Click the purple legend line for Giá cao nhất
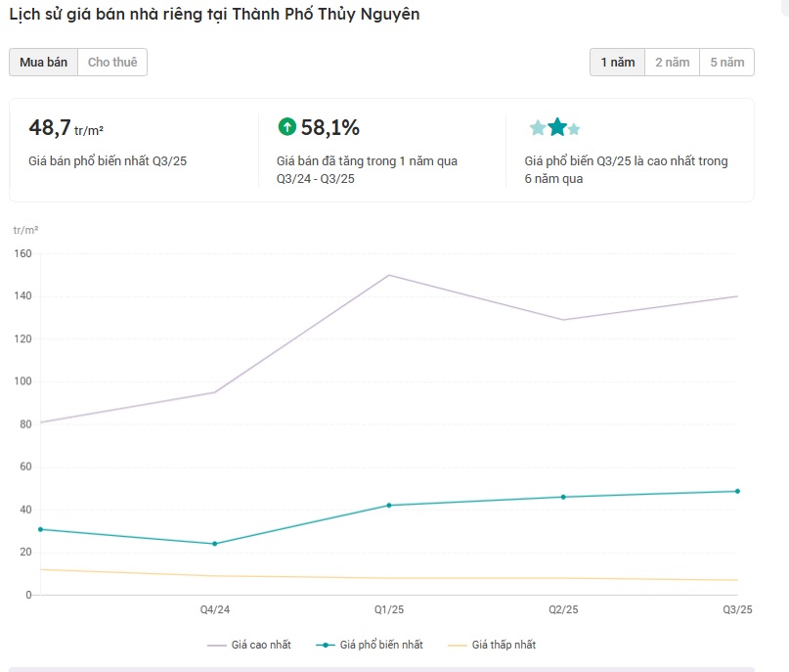The height and width of the screenshot is (672, 789). pos(217,645)
